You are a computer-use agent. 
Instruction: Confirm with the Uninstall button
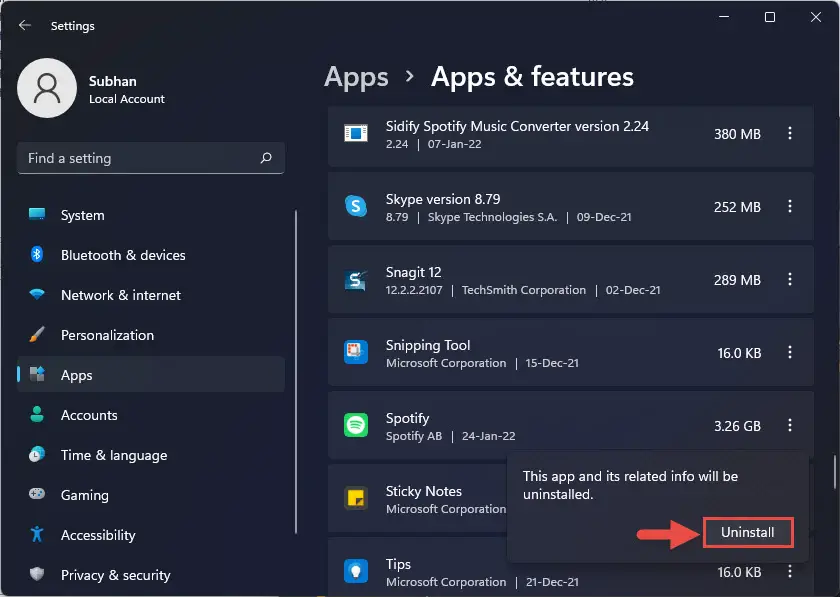[x=748, y=532]
